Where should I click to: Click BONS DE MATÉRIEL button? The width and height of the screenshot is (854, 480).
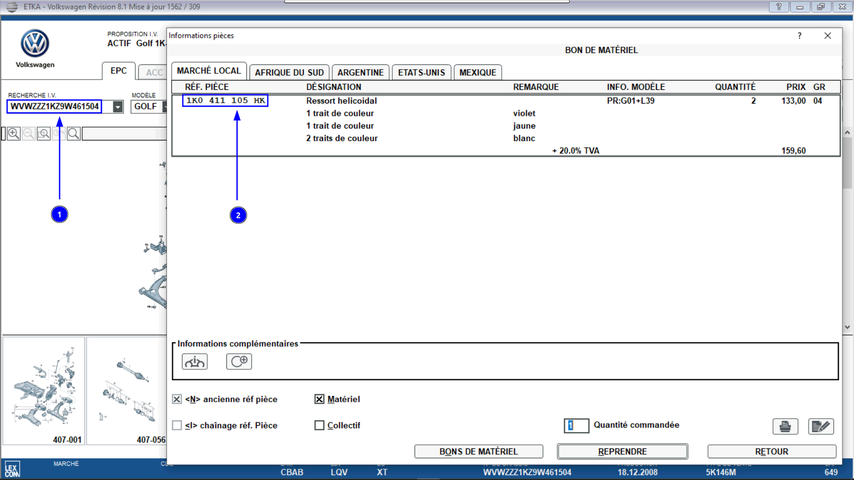pos(479,452)
